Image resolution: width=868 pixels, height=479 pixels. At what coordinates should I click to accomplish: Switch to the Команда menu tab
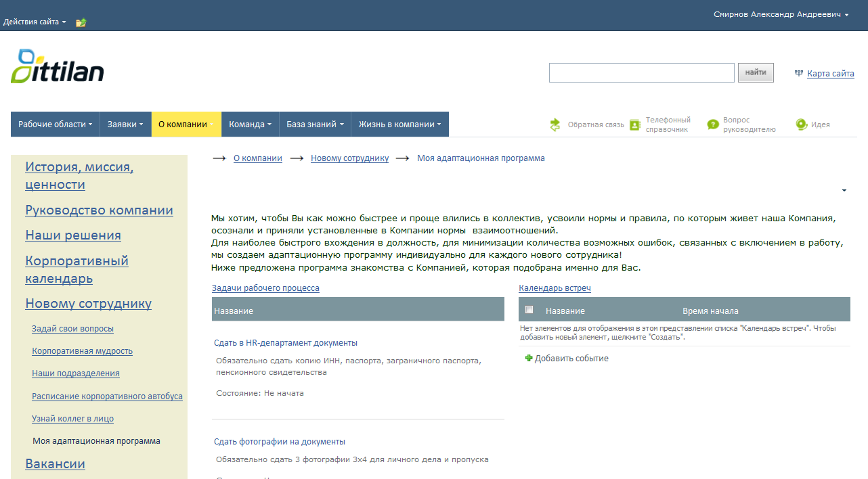coord(249,124)
